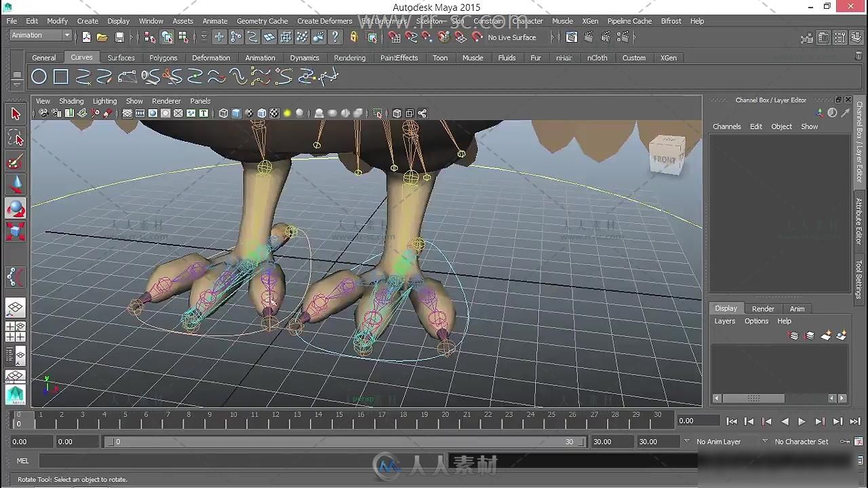Open viewport Shading menu
The height and width of the screenshot is (488, 868).
click(71, 101)
